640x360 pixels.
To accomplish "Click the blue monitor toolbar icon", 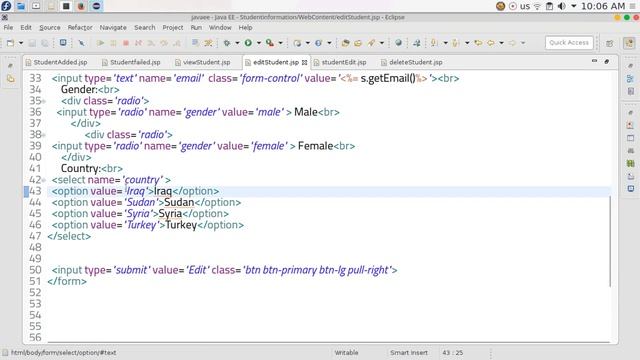I will [63, 42].
